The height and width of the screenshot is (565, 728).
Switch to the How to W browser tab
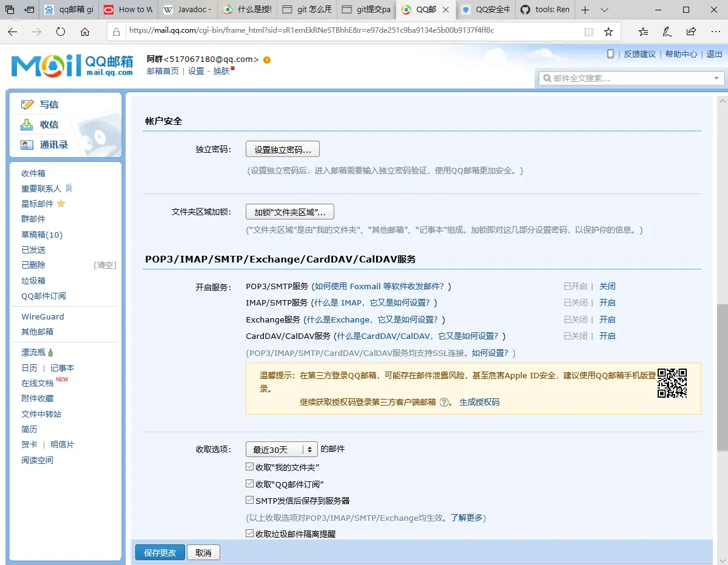[x=127, y=10]
